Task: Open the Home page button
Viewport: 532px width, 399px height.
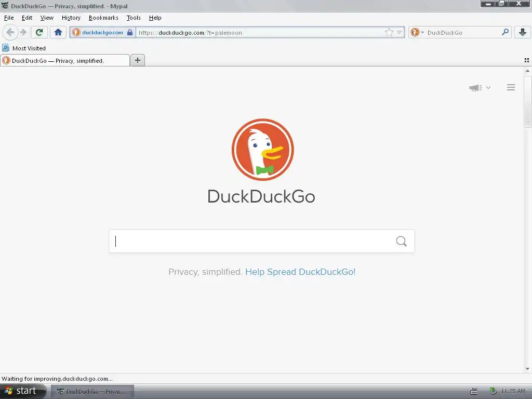Action: 58,33
